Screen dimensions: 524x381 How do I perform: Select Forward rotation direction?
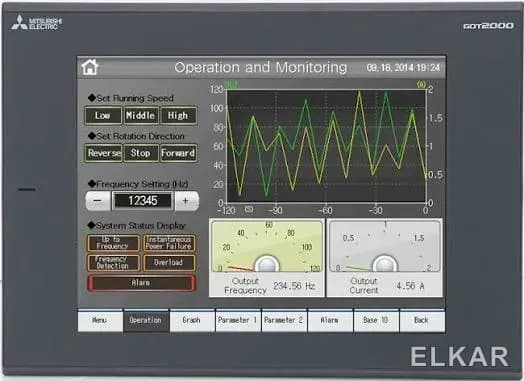point(178,153)
